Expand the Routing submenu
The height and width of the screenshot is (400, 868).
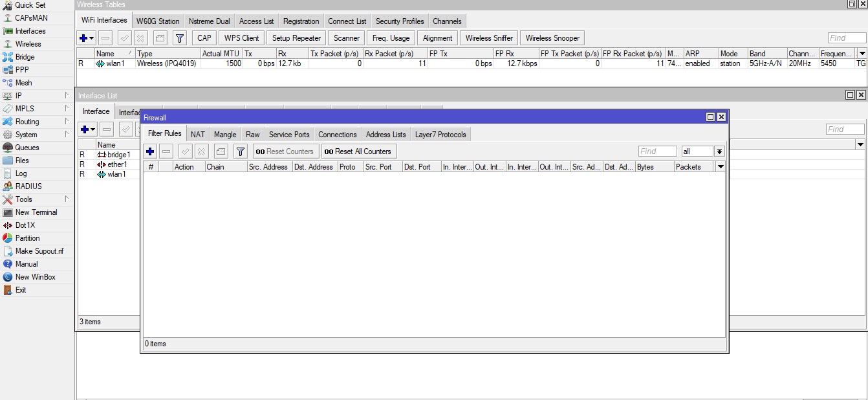coord(36,122)
